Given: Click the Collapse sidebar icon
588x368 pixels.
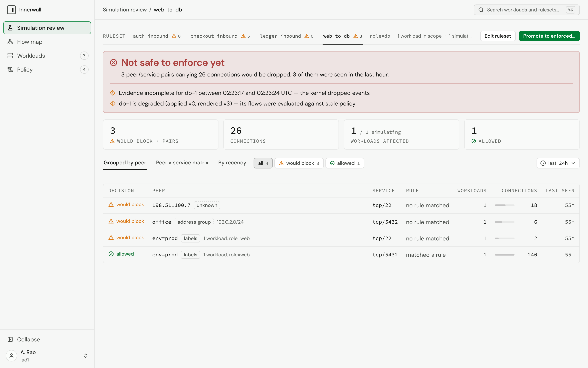Looking at the screenshot, I should tap(10, 339).
